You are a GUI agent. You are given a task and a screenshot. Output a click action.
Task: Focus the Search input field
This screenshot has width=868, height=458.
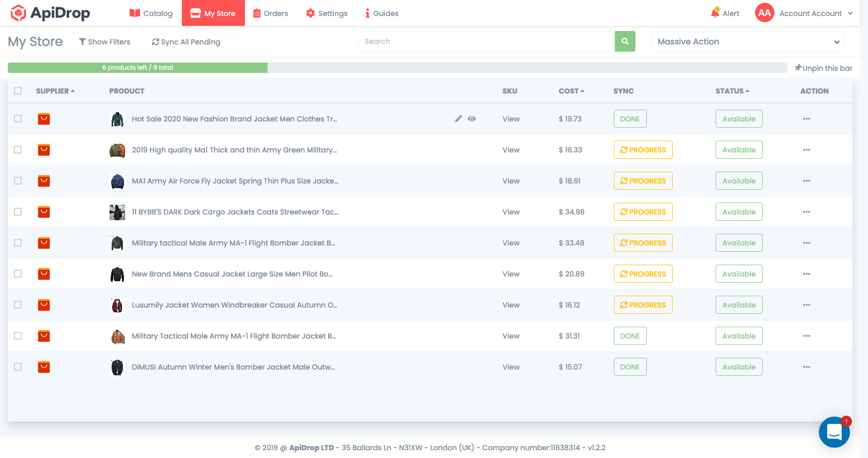coord(486,41)
